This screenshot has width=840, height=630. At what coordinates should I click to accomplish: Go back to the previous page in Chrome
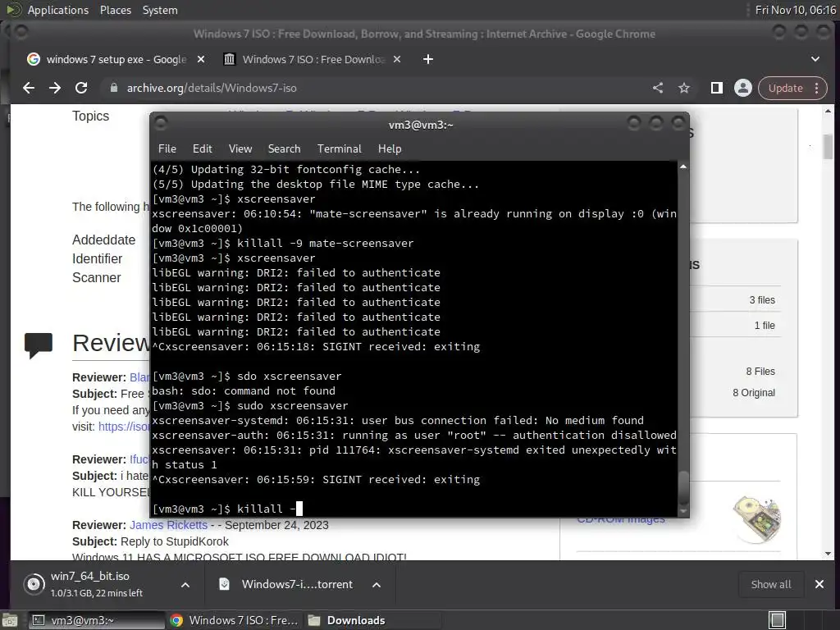pos(29,88)
